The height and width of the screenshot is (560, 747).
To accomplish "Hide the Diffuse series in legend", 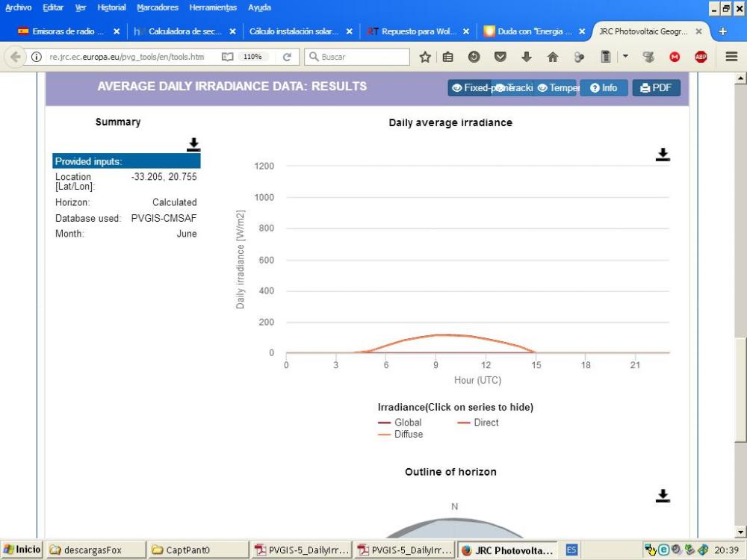I will 400,435.
